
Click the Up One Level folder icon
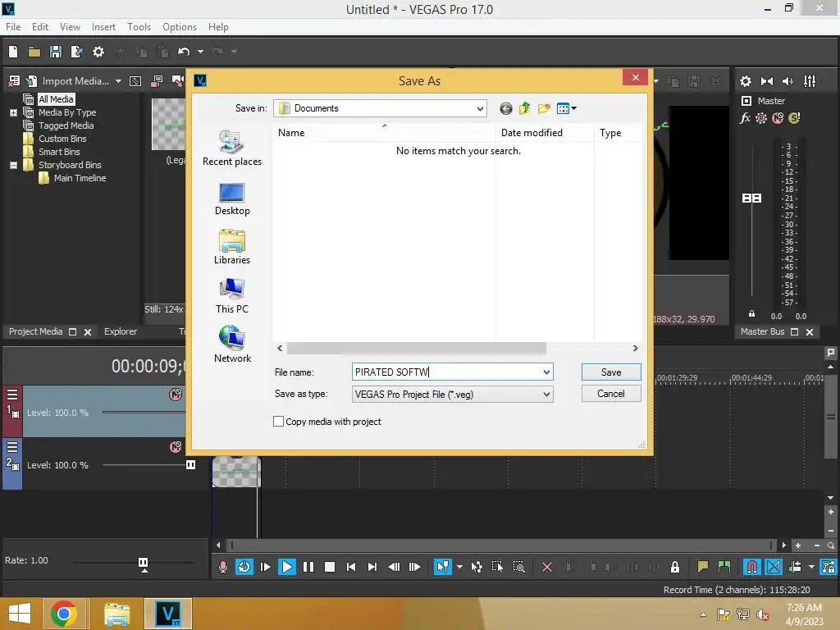(524, 109)
